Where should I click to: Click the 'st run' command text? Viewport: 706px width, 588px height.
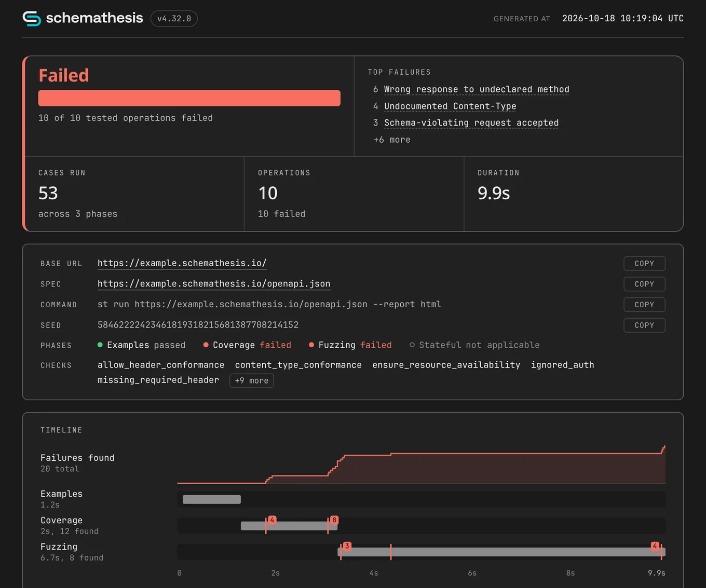(x=269, y=304)
